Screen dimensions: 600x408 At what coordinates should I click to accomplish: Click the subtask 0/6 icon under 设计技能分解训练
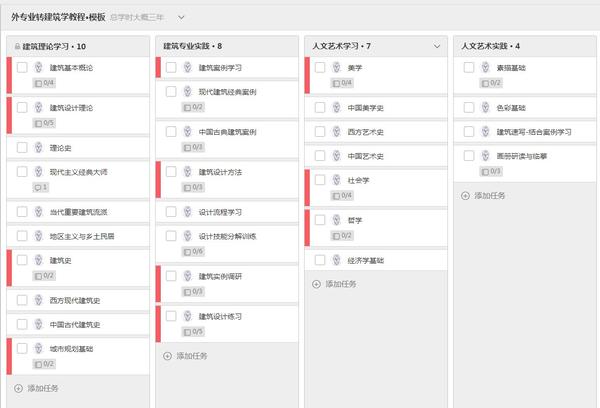[188, 252]
